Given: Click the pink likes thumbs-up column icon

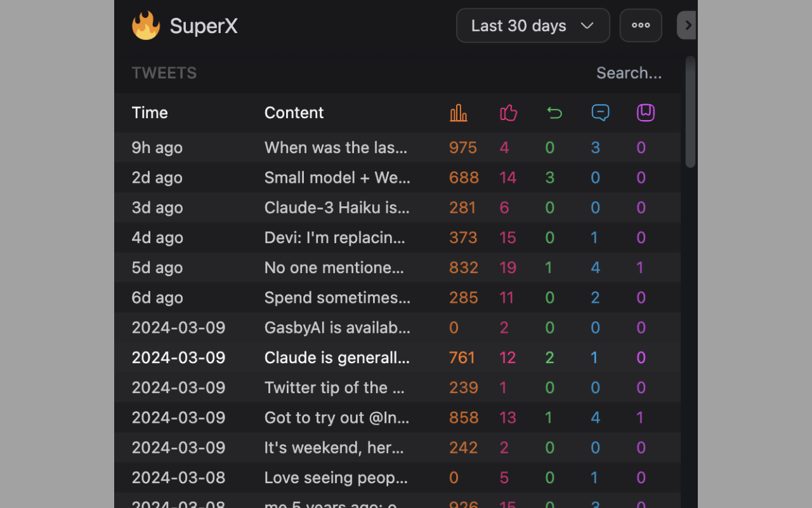Looking at the screenshot, I should pyautogui.click(x=508, y=112).
